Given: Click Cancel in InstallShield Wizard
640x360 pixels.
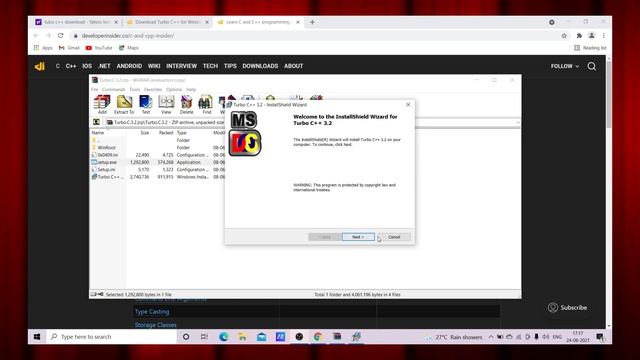Looking at the screenshot, I should [x=394, y=237].
